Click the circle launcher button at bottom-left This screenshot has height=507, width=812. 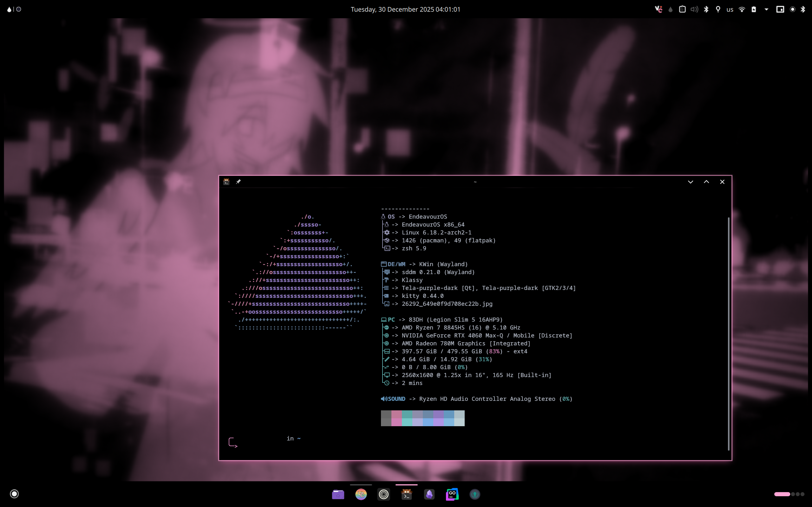click(14, 494)
